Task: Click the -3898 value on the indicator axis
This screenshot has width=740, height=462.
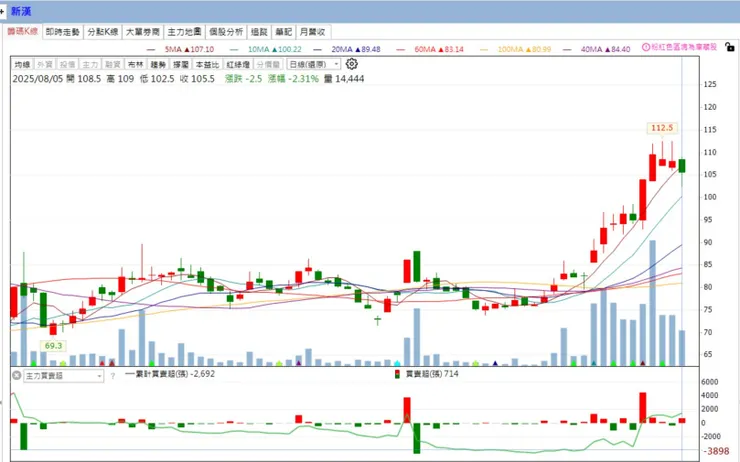Action: [x=718, y=451]
